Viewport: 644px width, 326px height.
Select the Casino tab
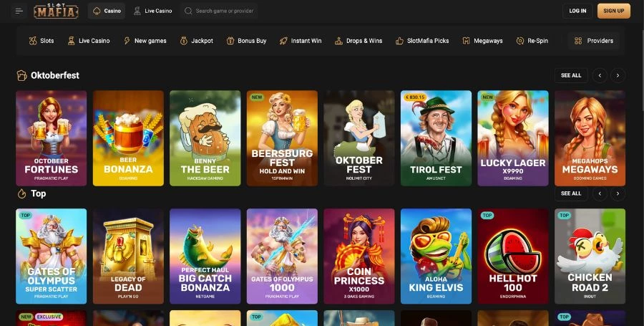107,11
